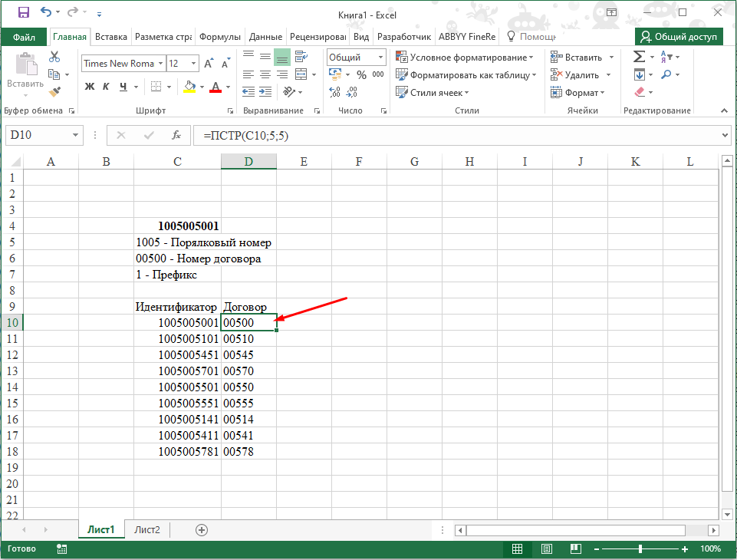This screenshot has width=737, height=560.
Task: Toggle Bold formatting (Ж)
Action: pos(89,87)
